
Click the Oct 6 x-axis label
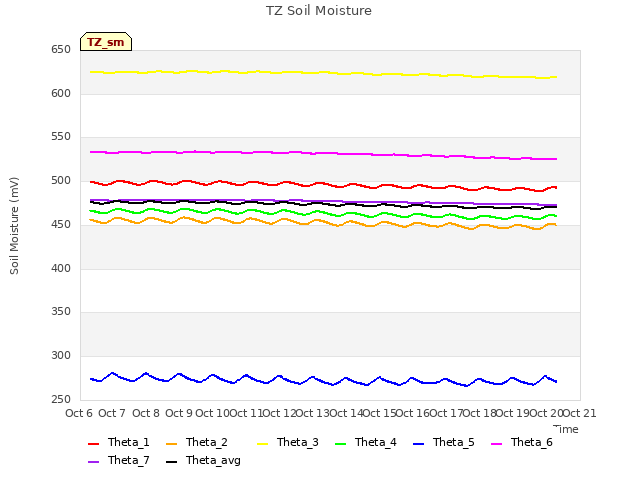coord(79,413)
